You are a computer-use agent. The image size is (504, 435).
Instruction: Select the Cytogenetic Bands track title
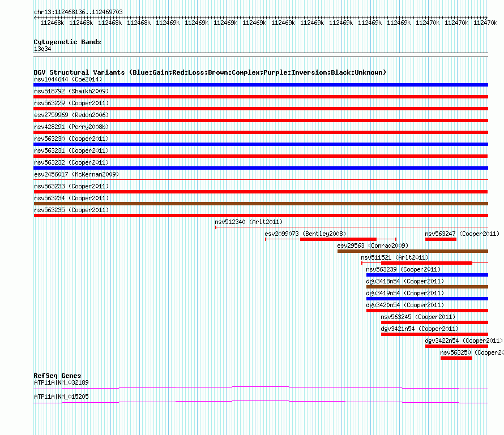pyautogui.click(x=67, y=42)
